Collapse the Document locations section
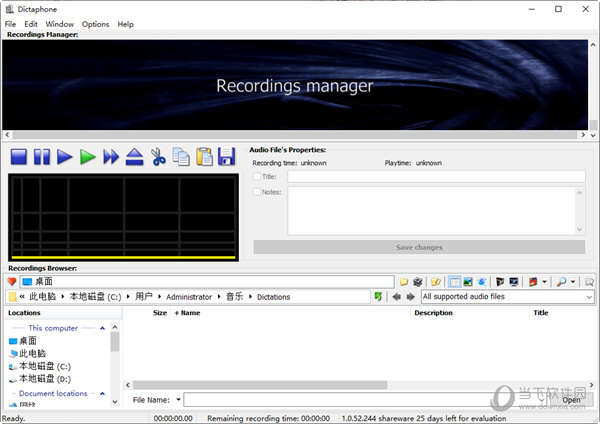This screenshot has height=424, width=600. [x=102, y=393]
